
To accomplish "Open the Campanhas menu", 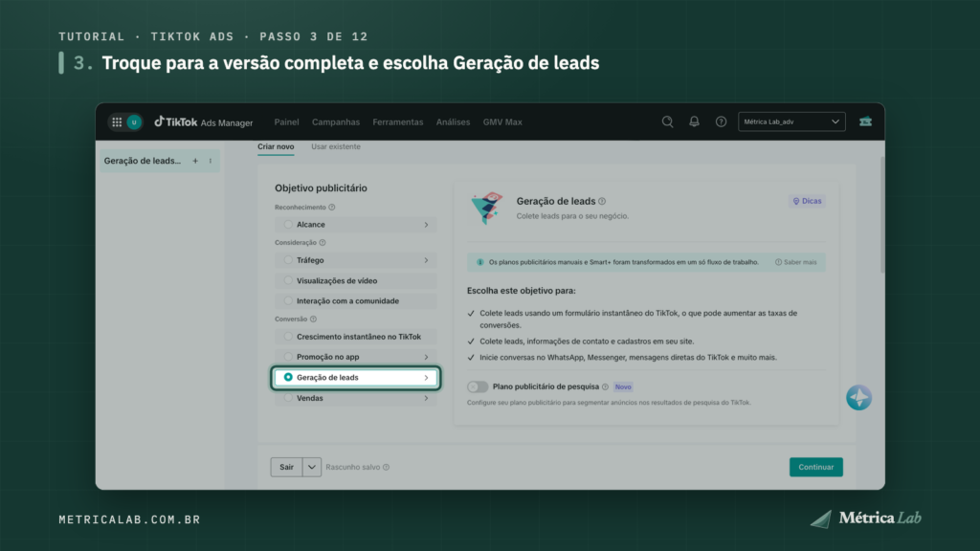I will tap(336, 122).
